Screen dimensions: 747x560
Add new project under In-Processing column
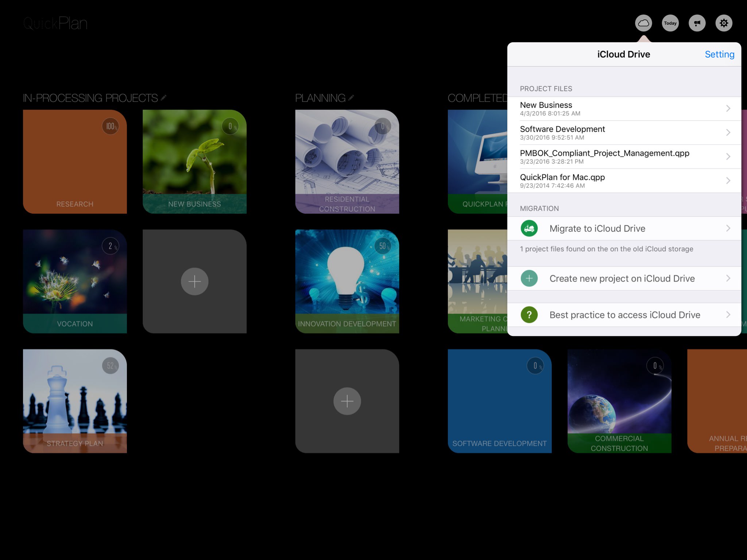[194, 281]
